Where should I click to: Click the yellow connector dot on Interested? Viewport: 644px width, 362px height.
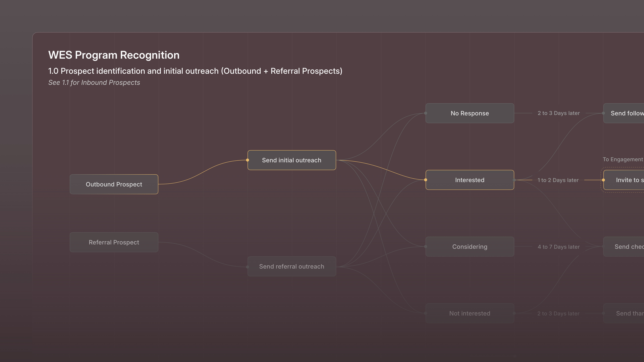426,180
